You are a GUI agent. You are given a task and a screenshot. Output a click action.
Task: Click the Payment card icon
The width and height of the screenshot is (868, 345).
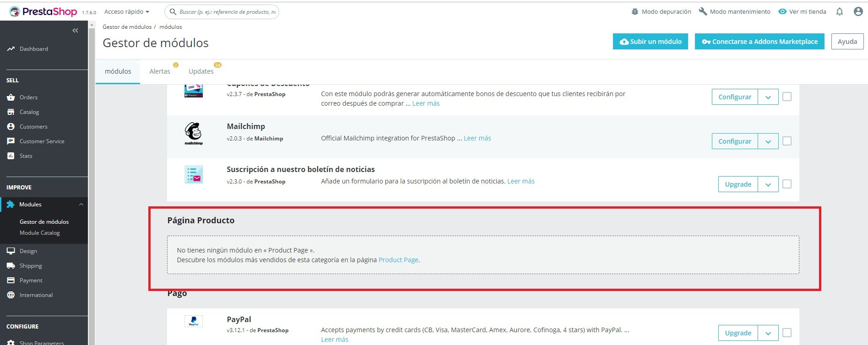[x=11, y=280]
